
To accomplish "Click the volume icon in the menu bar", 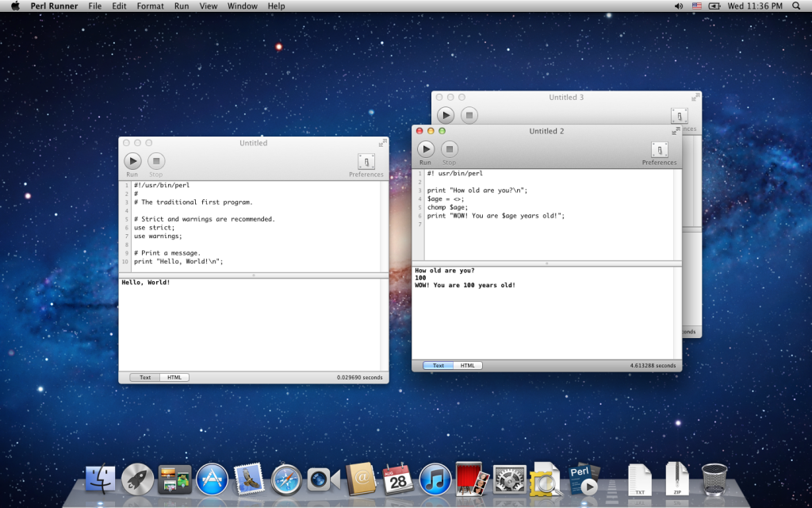I will 679,6.
